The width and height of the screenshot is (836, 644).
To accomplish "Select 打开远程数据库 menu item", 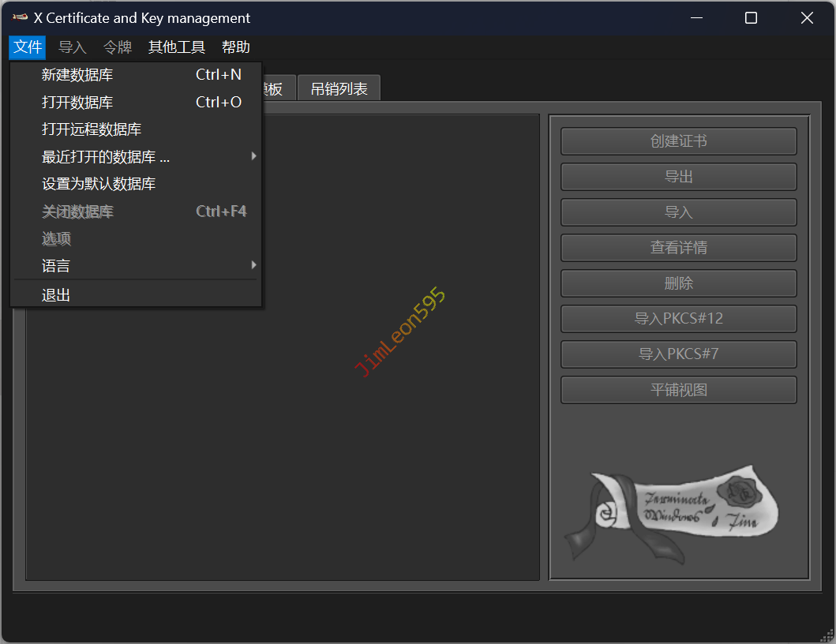I will 92,129.
